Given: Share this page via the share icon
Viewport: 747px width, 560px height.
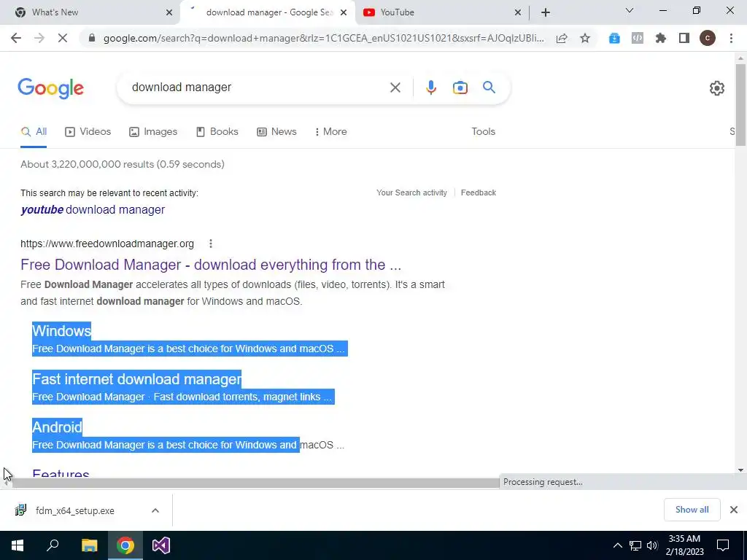Looking at the screenshot, I should point(562,38).
